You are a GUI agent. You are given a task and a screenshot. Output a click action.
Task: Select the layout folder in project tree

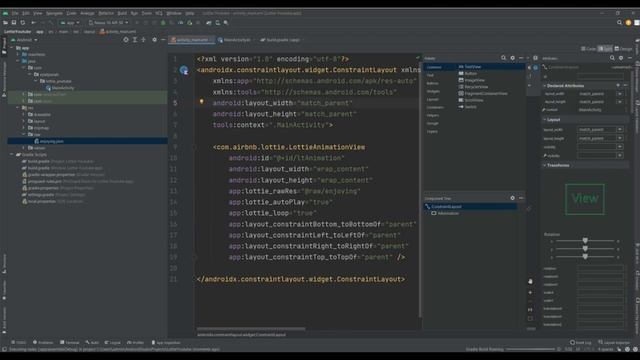[36, 121]
